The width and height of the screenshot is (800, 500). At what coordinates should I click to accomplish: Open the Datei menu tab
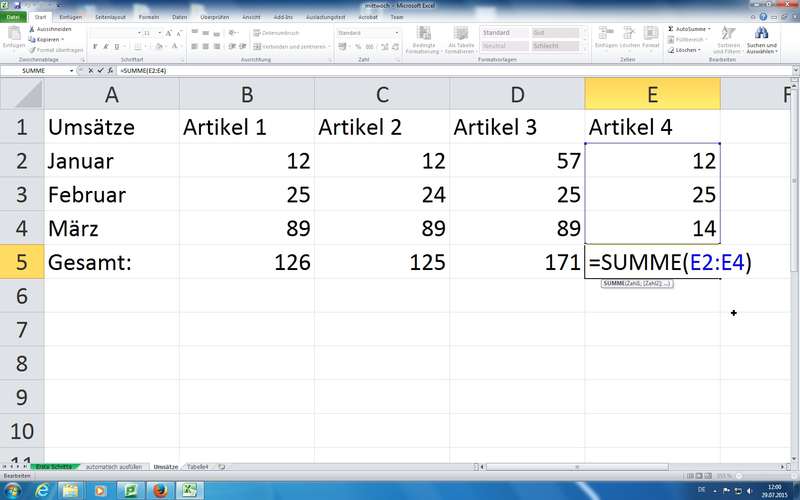(x=14, y=17)
